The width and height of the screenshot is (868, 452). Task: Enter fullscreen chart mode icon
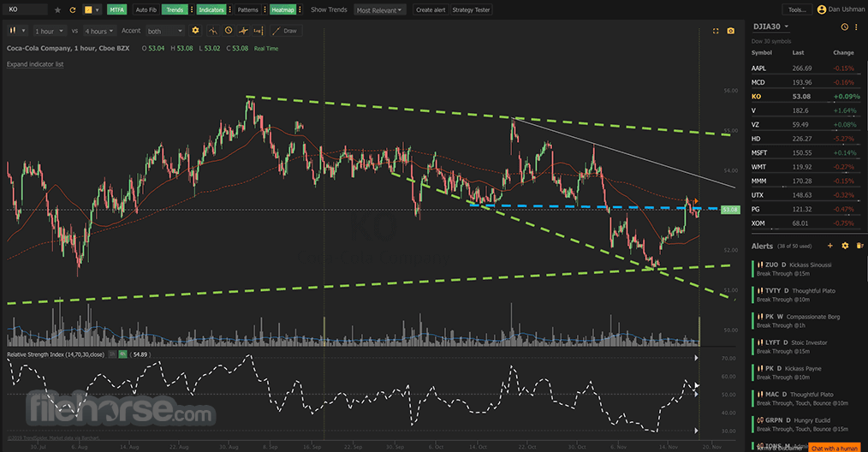[716, 31]
